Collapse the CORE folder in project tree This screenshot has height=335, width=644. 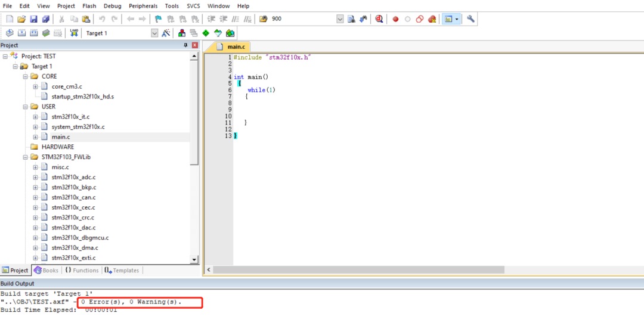point(26,76)
